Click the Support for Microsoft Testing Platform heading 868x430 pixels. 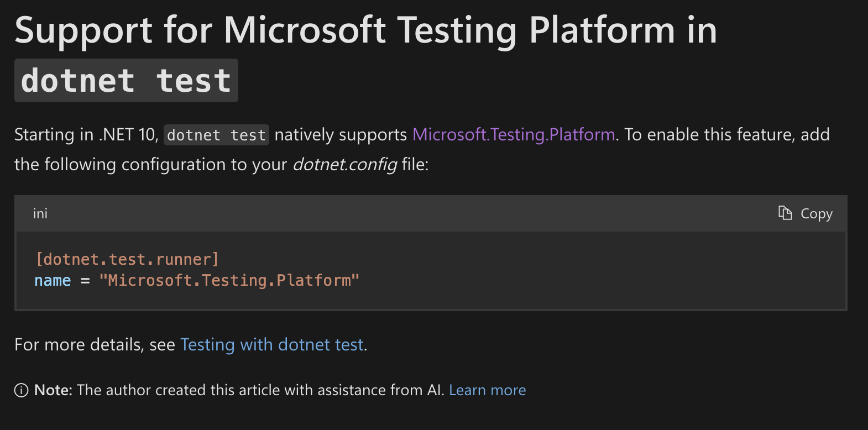tap(365, 30)
